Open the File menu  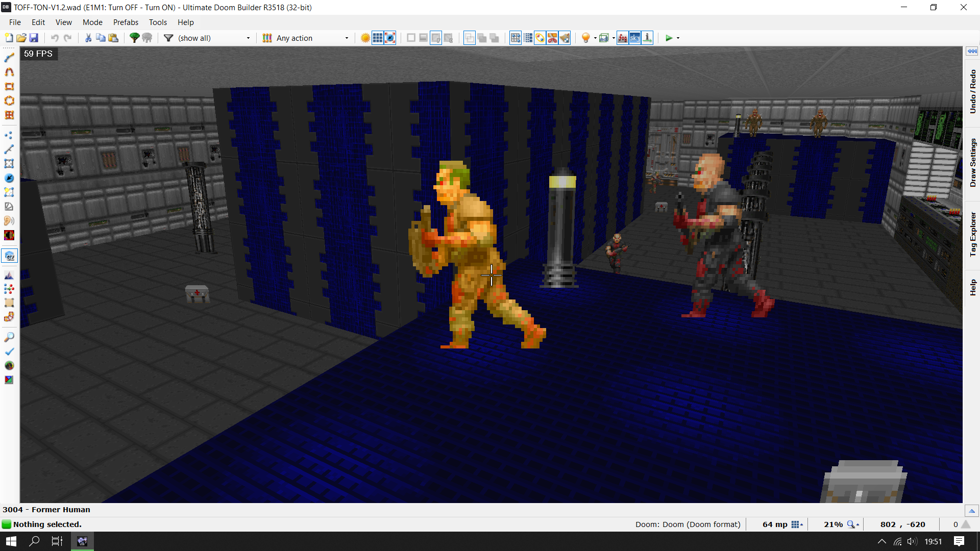(15, 22)
